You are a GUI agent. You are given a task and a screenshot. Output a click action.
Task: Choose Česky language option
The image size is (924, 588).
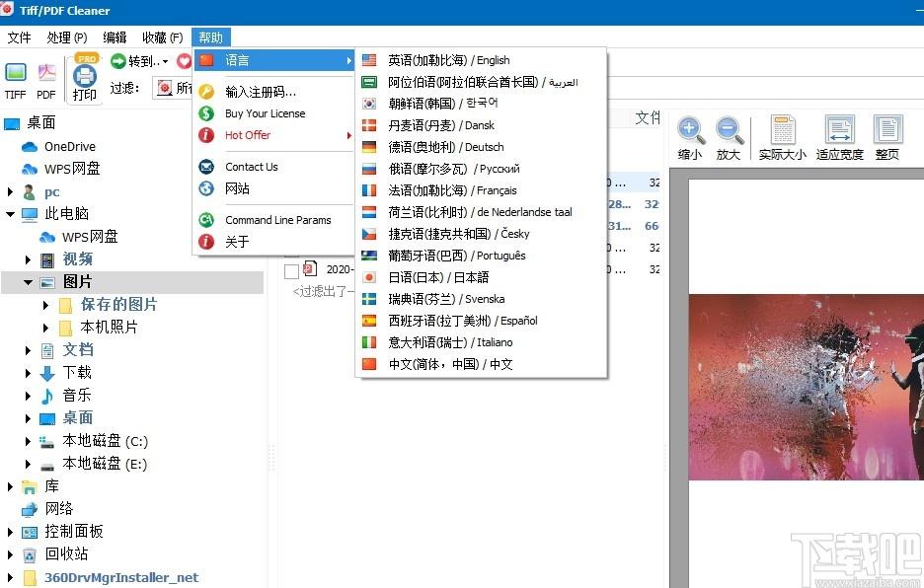point(481,234)
